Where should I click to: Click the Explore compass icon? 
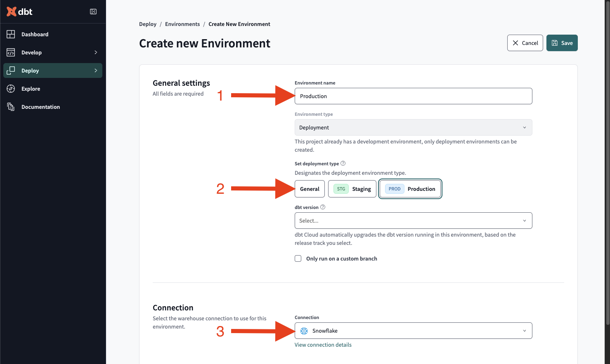pos(11,89)
